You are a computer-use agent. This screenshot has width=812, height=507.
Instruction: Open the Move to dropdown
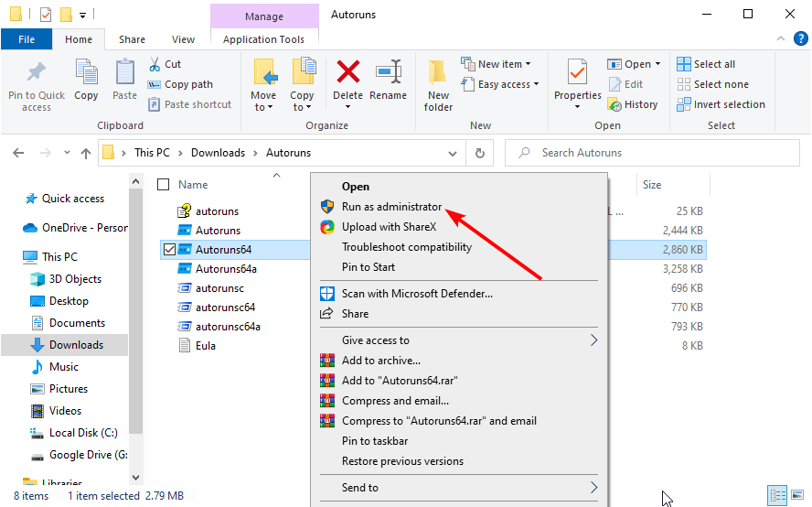263,102
